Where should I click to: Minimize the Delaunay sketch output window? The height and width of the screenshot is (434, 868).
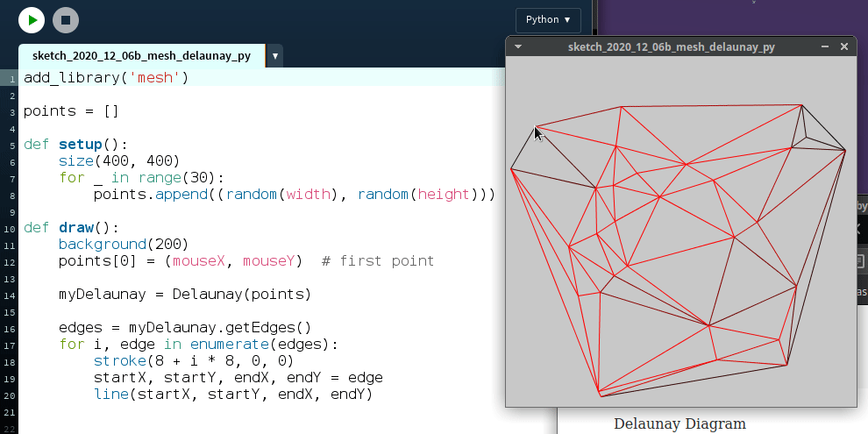[825, 46]
